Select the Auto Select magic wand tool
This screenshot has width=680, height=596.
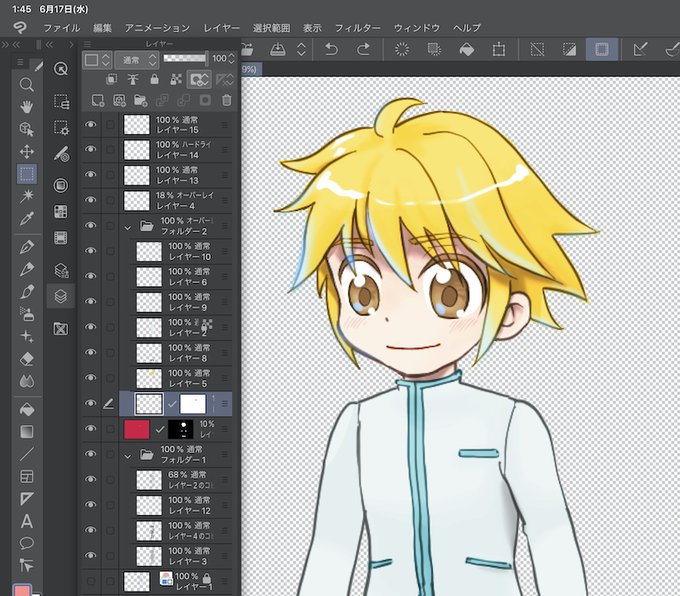point(26,196)
